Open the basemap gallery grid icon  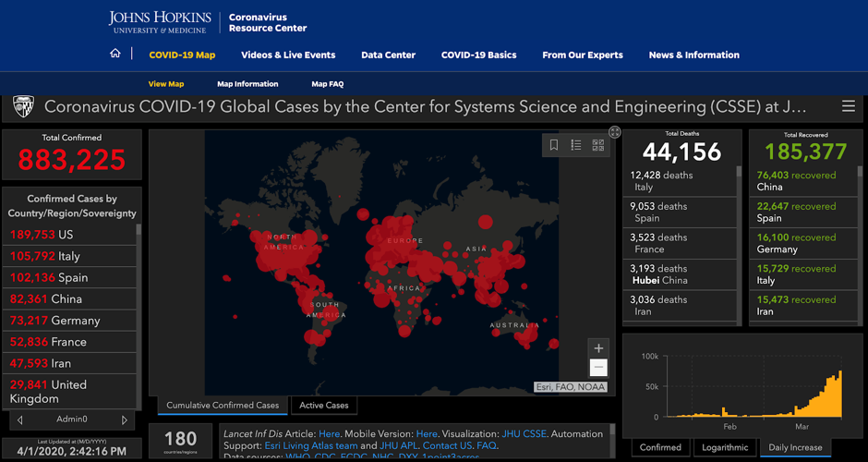597,145
